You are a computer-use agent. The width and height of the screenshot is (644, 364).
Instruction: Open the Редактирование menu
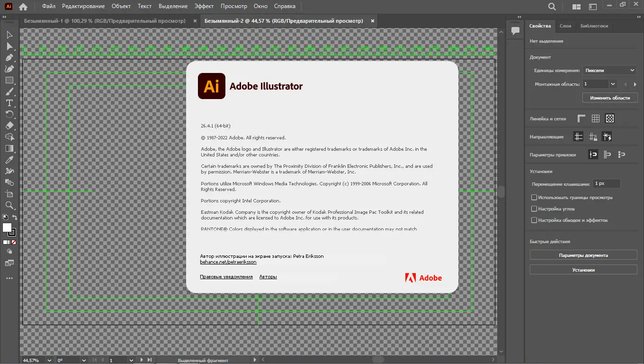tap(83, 6)
